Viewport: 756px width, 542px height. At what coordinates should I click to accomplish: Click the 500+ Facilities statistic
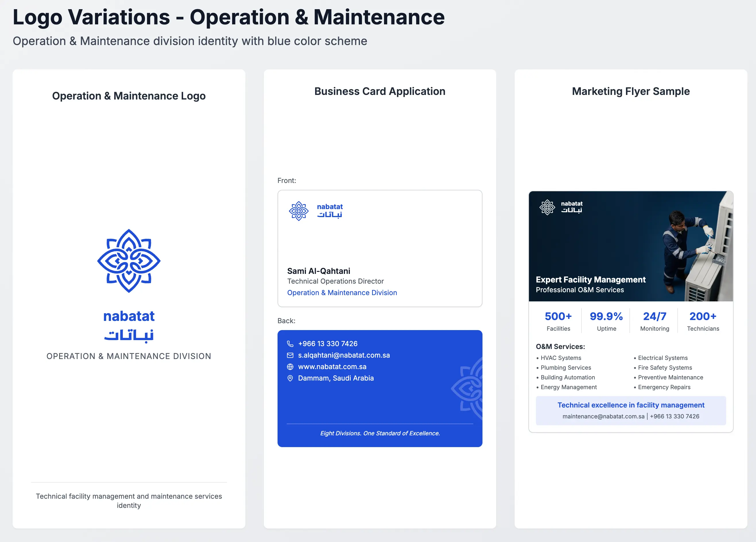pos(558,321)
